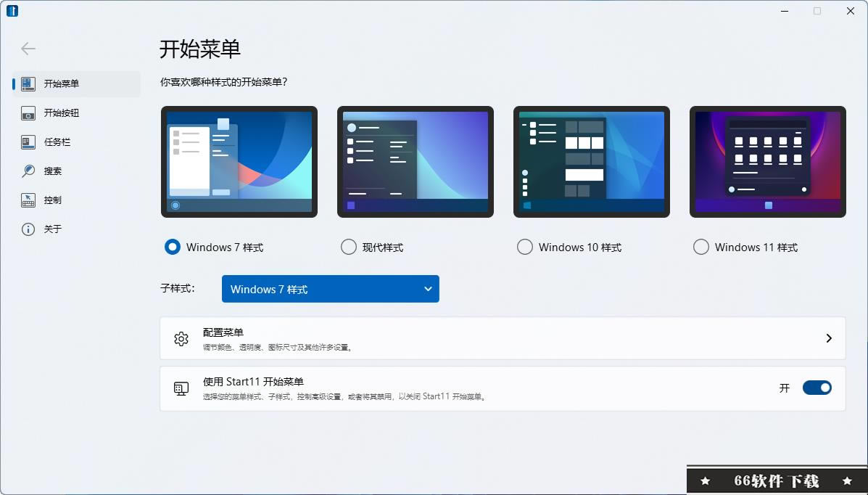Open the 搜索 settings page

[x=76, y=171]
